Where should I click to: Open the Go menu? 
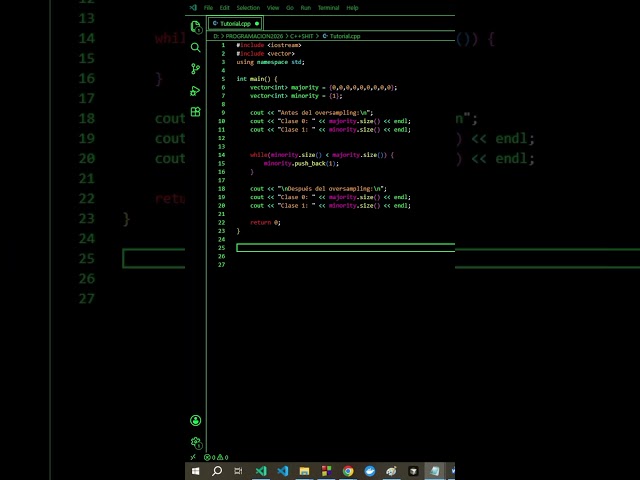[290, 8]
